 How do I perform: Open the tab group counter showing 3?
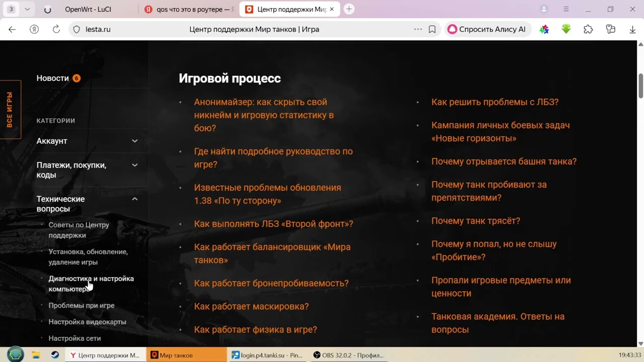point(11,9)
